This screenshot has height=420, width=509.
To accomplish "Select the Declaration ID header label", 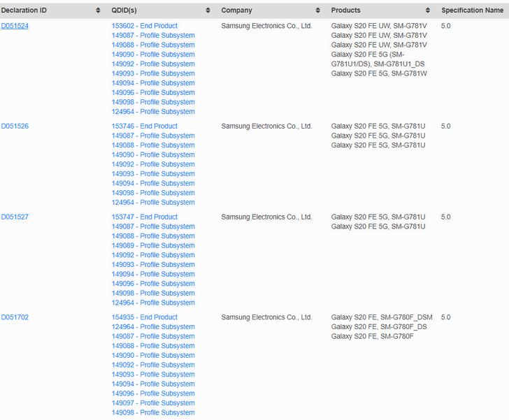I will click(x=24, y=10).
